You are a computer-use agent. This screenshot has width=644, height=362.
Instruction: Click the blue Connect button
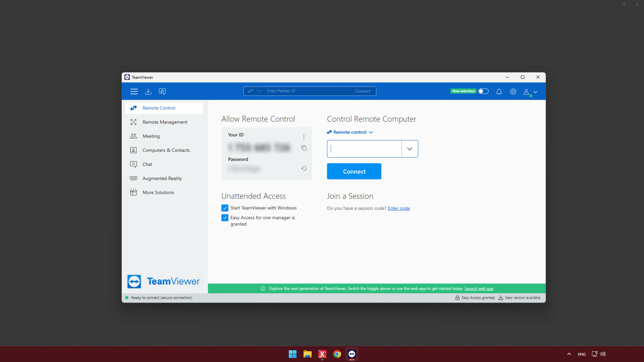pos(354,172)
